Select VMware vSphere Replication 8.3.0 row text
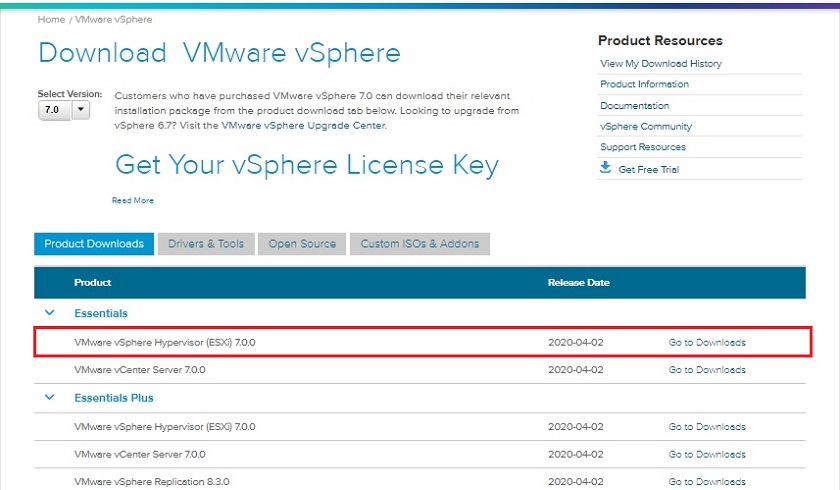This screenshot has height=490, width=840. pos(152,481)
